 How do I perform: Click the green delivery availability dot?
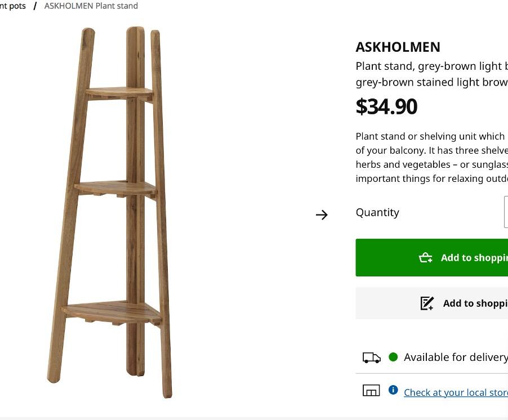pyautogui.click(x=393, y=356)
